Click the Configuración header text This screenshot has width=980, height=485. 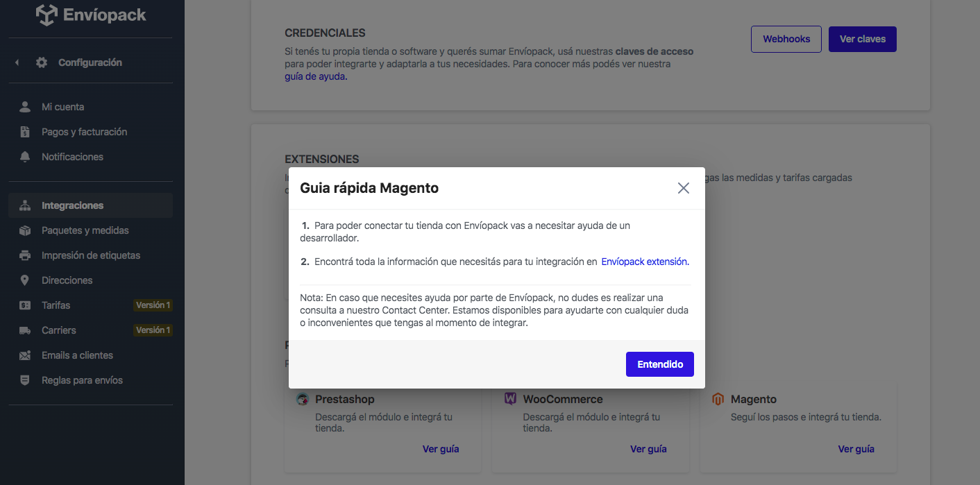coord(90,62)
